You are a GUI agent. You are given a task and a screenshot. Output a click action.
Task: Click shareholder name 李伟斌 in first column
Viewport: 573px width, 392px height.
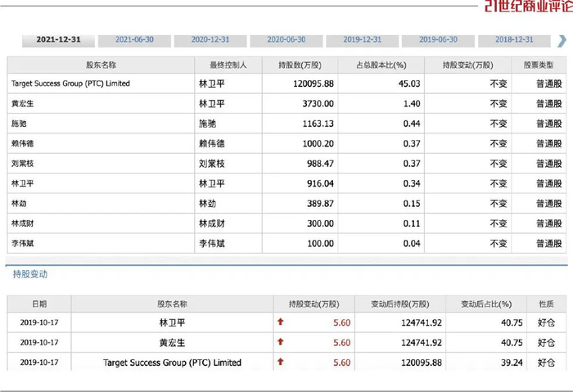[x=22, y=243]
